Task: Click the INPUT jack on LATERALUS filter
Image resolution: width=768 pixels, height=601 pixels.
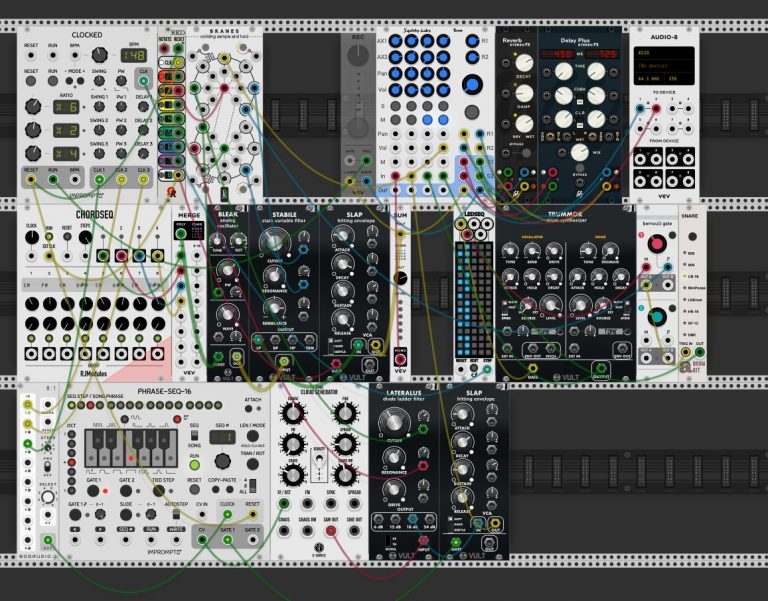Action: [423, 541]
